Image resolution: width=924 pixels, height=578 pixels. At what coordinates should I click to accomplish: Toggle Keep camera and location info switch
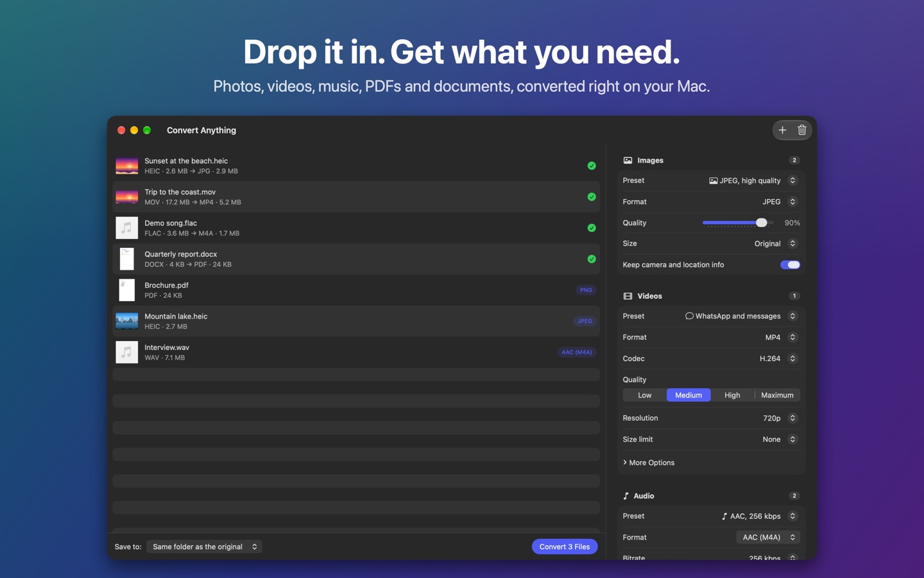(791, 265)
